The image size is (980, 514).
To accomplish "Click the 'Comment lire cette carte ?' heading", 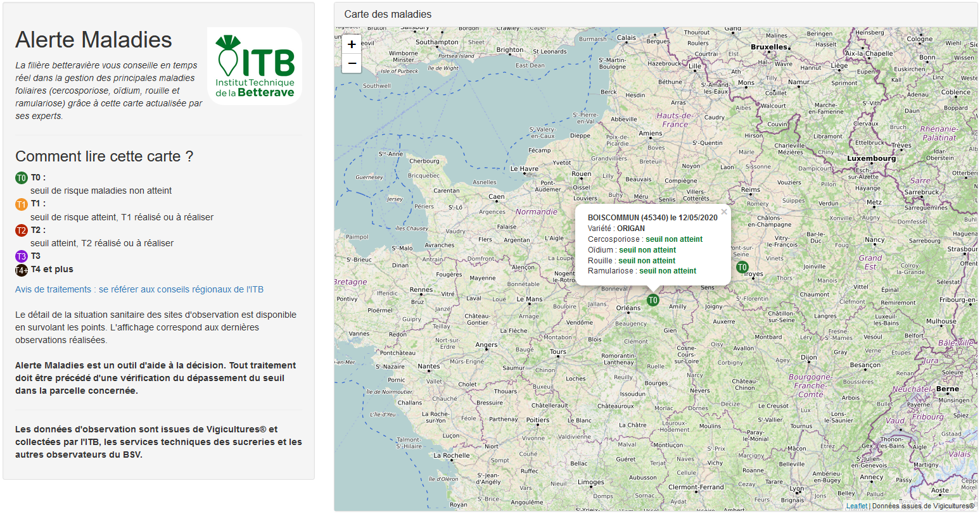I will click(x=105, y=156).
